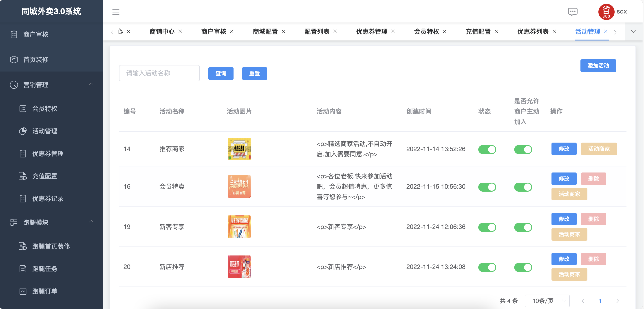Close the 优惠券管理 tab
This screenshot has height=309, width=644.
[393, 31]
